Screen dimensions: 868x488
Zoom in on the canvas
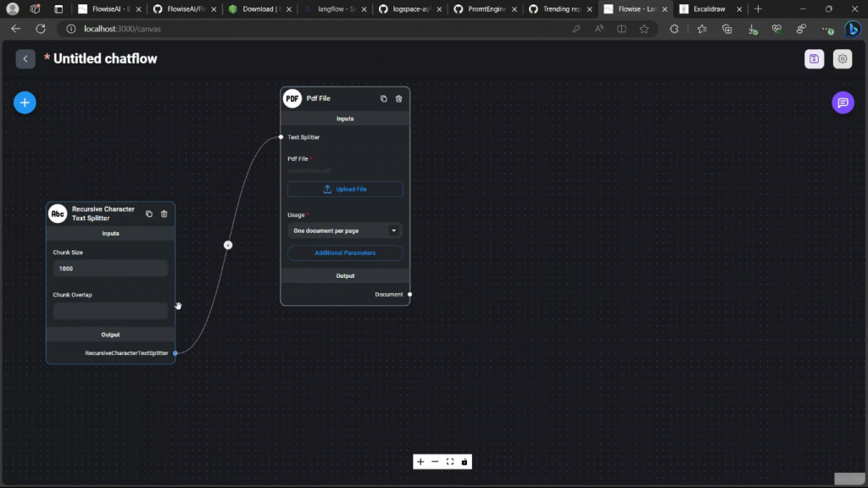(420, 462)
